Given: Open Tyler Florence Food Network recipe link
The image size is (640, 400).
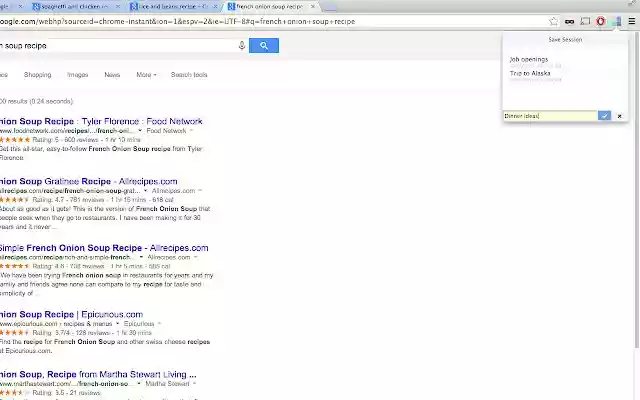Looking at the screenshot, I should click(x=101, y=121).
